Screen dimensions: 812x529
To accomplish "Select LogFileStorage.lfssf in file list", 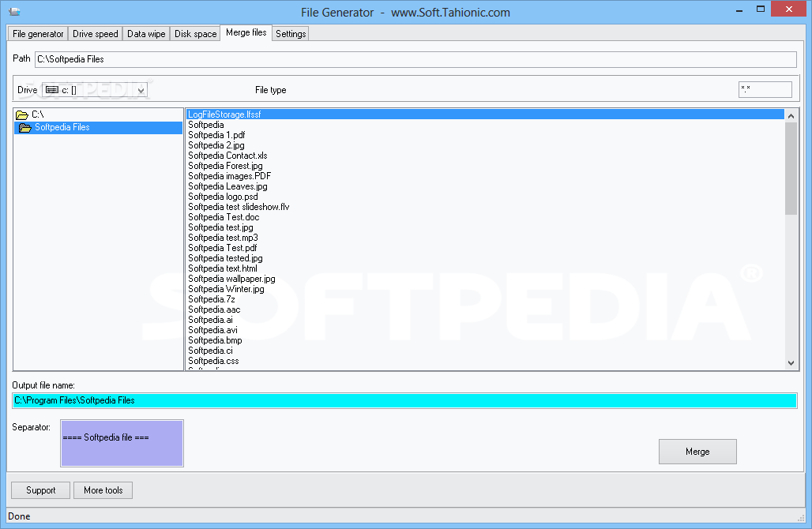I will pyautogui.click(x=485, y=114).
